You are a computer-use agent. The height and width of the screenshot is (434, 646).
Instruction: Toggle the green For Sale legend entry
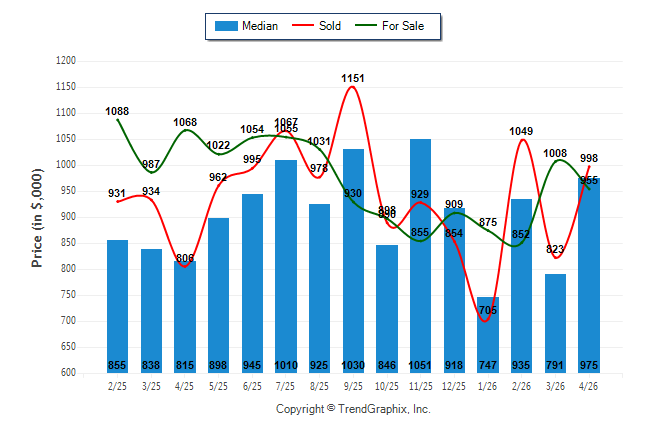389,26
